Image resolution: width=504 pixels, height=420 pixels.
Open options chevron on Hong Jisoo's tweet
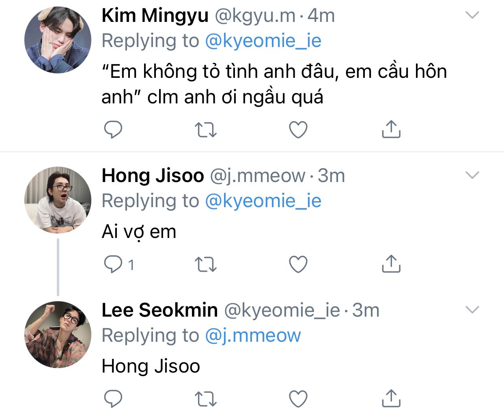472,175
